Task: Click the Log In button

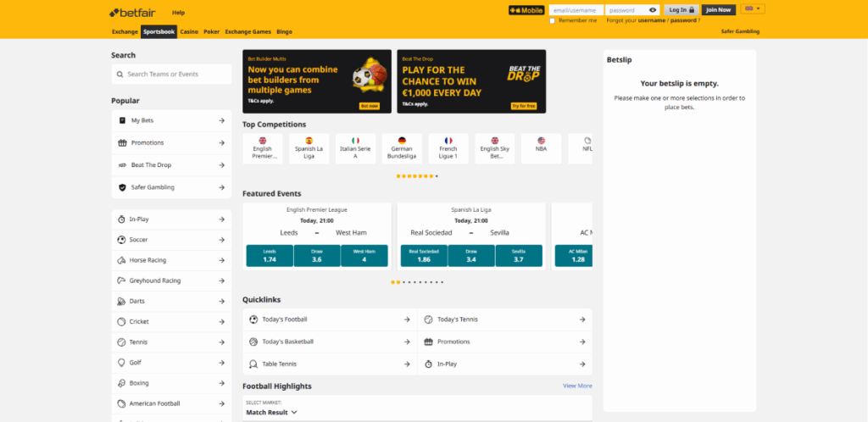Action: pyautogui.click(x=682, y=10)
